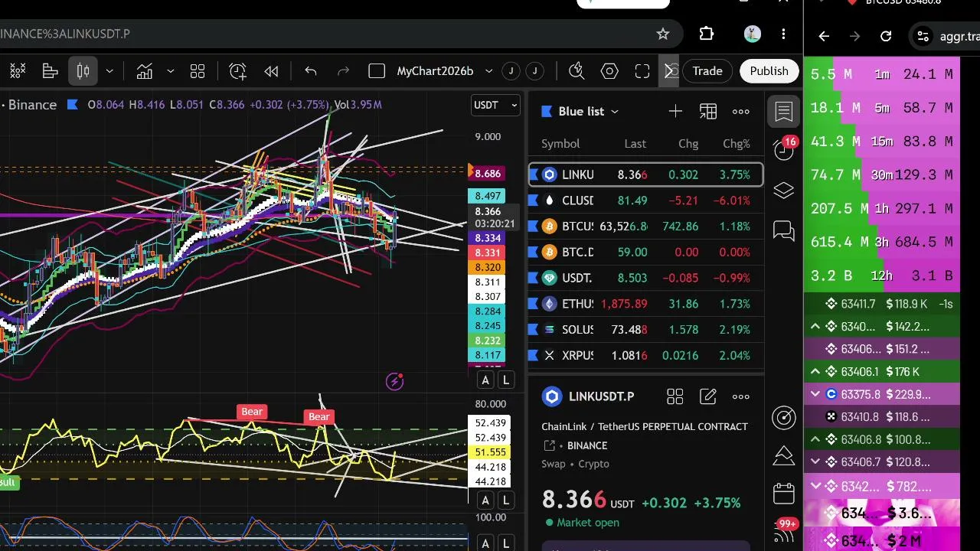Expand the chart type dropdown arrow
Image resolution: width=980 pixels, height=551 pixels.
tap(109, 71)
